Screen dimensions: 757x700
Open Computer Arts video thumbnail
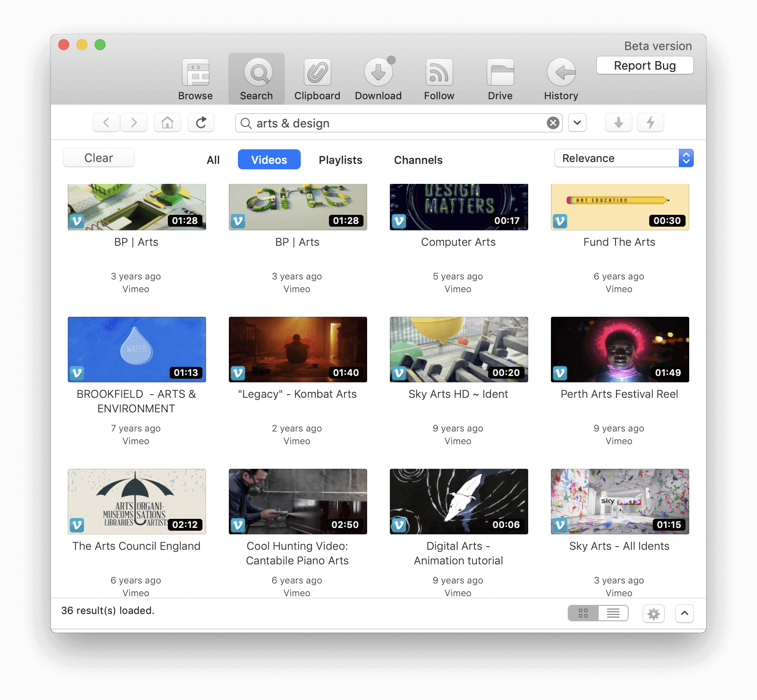(x=459, y=207)
